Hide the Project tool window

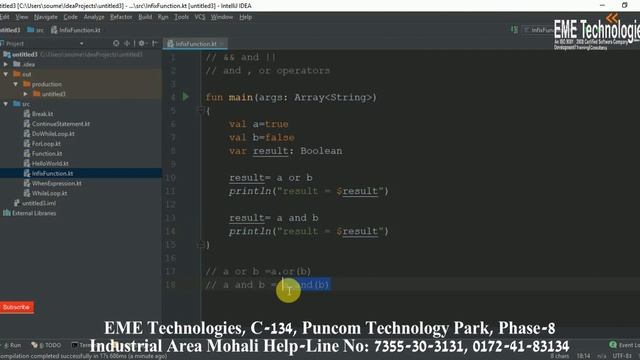155,43
